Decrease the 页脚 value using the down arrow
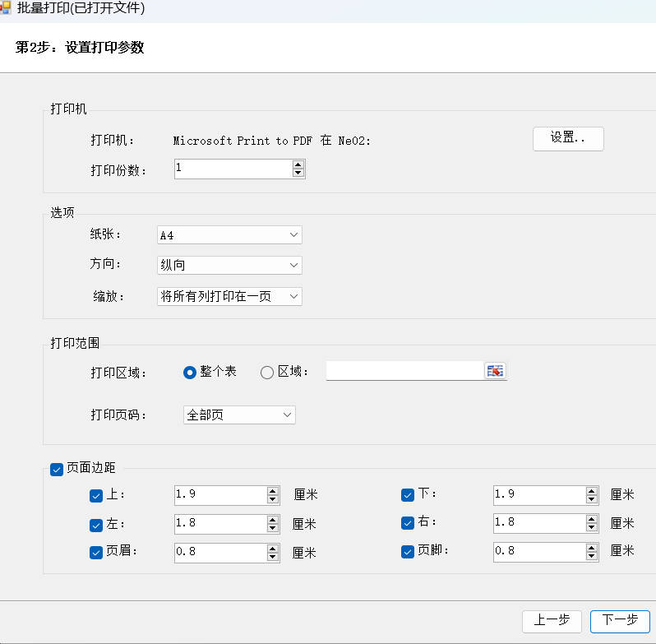 (591, 556)
